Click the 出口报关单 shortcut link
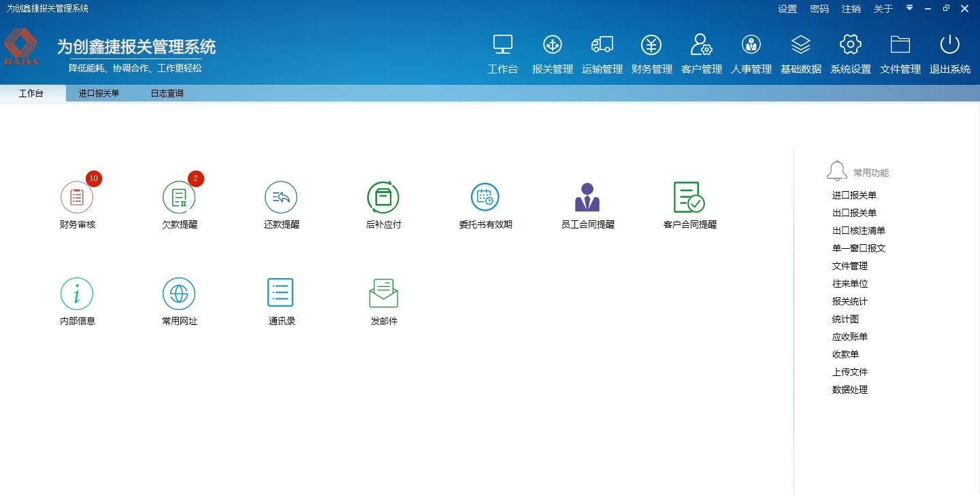 [854, 213]
